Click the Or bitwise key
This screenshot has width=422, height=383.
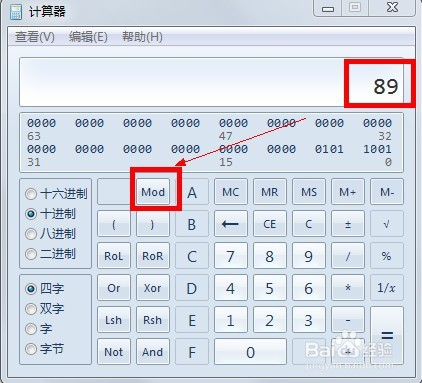click(114, 288)
